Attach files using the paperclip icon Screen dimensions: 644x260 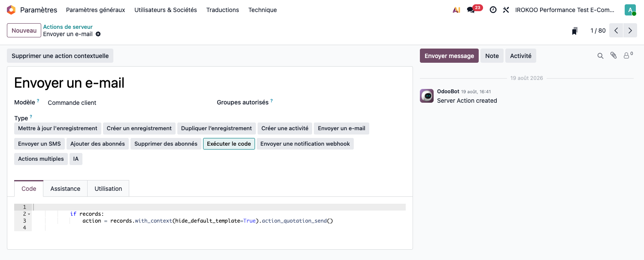614,55
